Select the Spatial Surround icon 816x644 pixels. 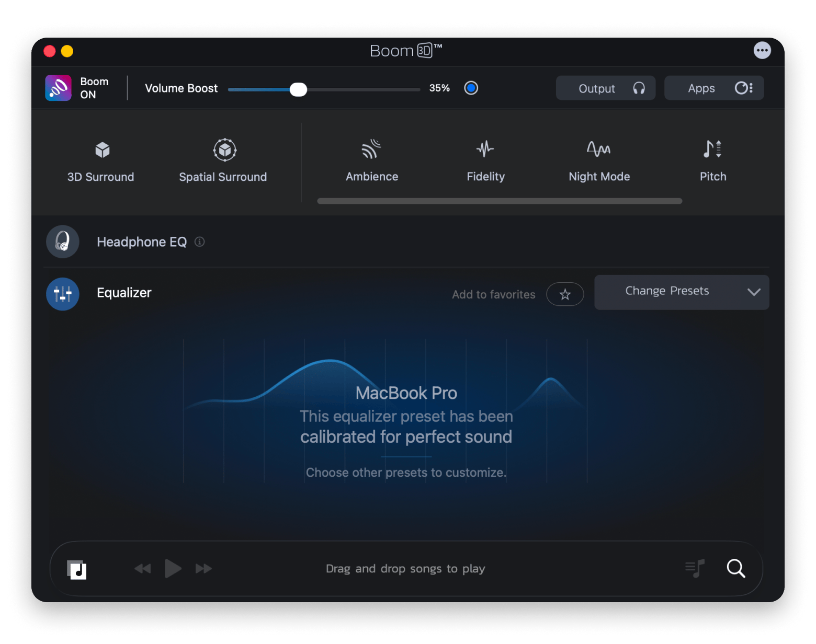tap(225, 150)
